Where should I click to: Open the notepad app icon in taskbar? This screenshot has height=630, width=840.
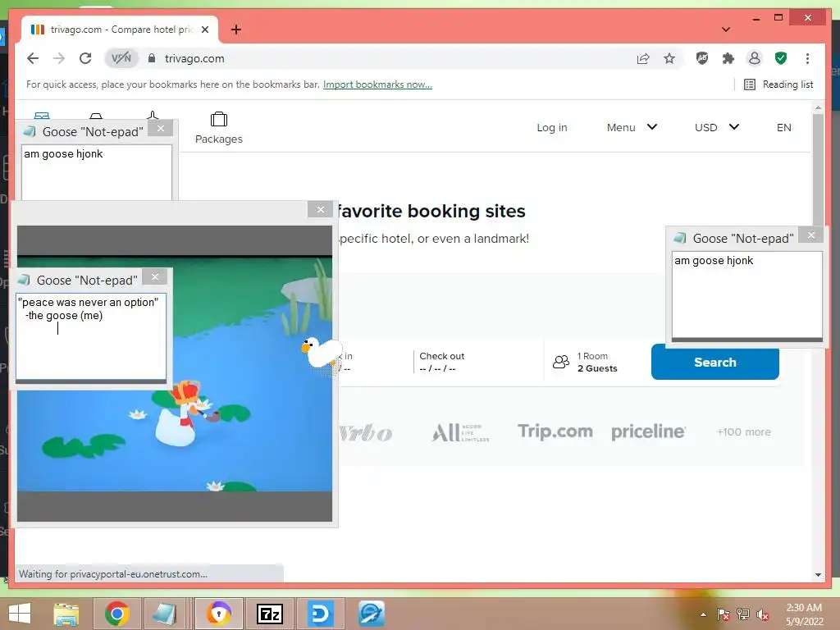coord(163,614)
